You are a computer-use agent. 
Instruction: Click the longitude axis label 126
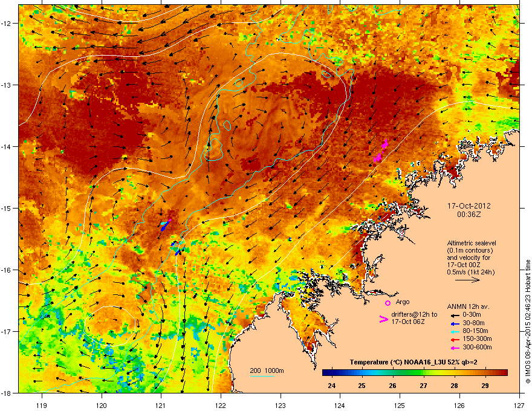tap(459, 405)
